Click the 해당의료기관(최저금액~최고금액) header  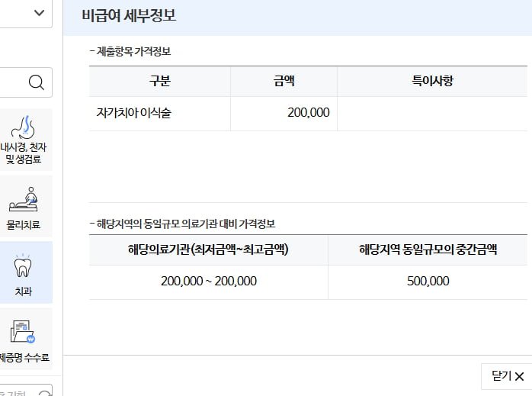(x=208, y=250)
